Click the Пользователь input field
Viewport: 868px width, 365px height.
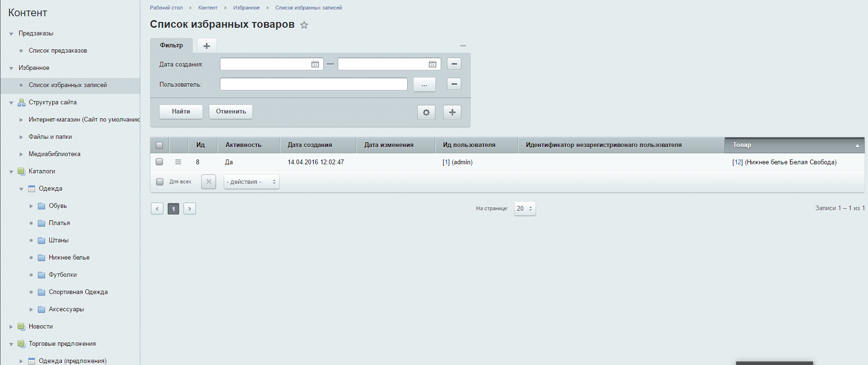point(313,84)
